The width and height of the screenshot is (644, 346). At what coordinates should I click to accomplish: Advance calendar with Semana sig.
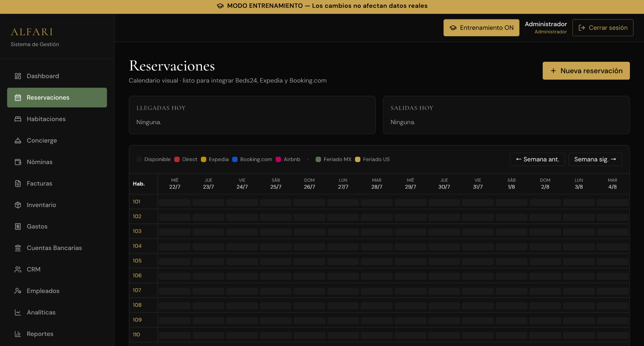coord(595,159)
